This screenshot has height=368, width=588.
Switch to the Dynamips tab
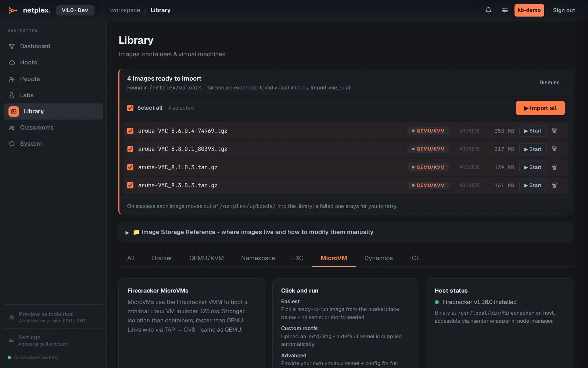379,258
